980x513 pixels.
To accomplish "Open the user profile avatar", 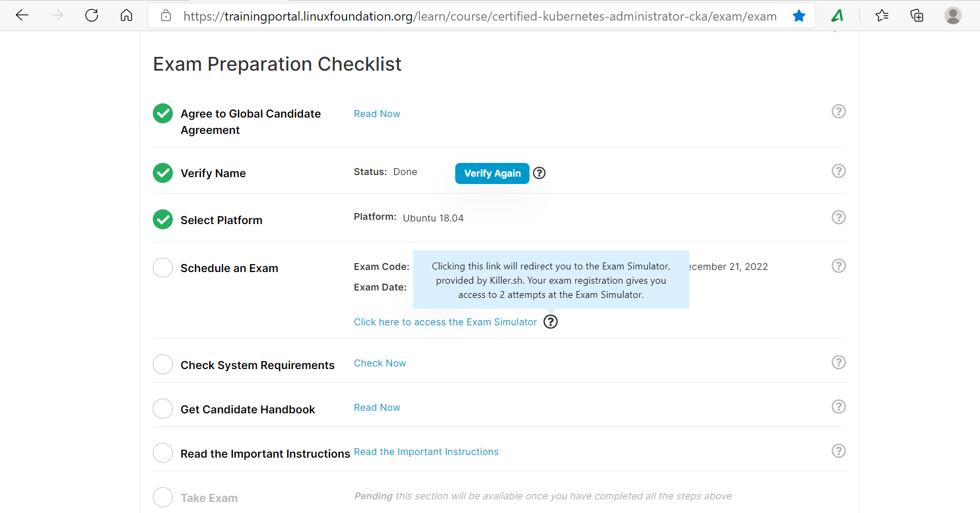I will (953, 15).
